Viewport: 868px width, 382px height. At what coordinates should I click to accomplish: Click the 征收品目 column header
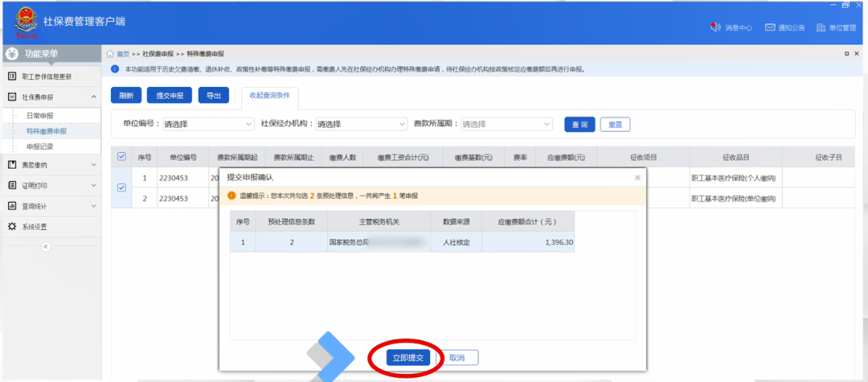click(x=735, y=158)
